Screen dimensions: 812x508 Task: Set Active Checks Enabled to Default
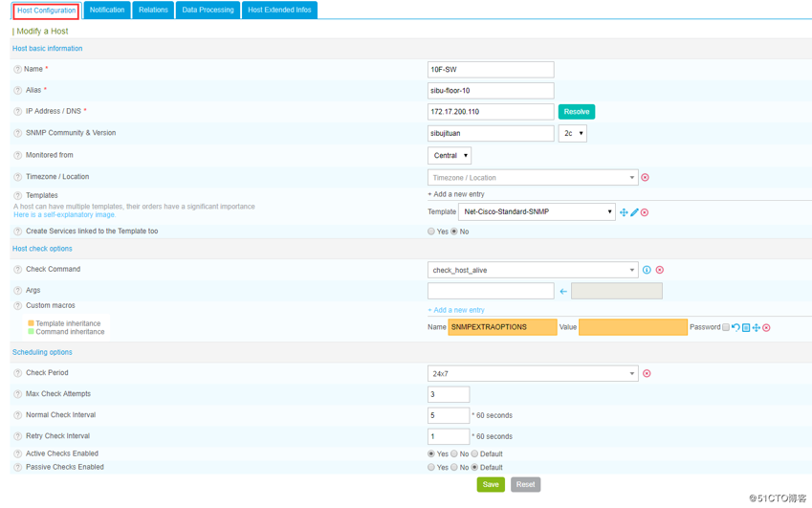pos(474,453)
